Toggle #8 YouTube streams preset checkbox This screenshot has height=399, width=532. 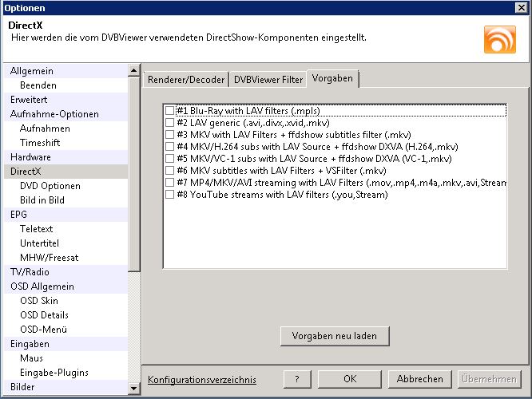[169, 195]
